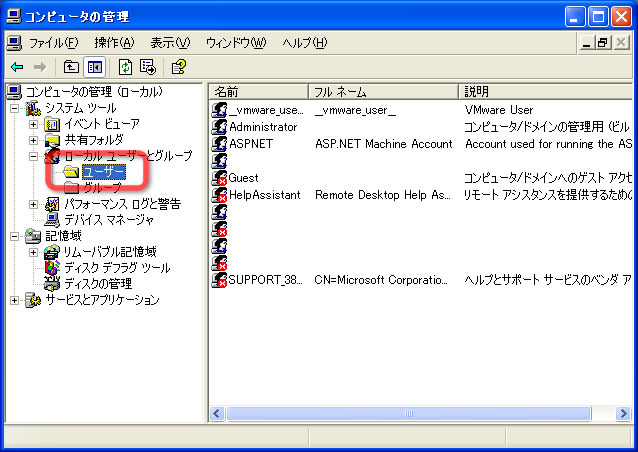The image size is (638, 452).
Task: Click the Event Viewer tree icon
Action: tap(52, 124)
